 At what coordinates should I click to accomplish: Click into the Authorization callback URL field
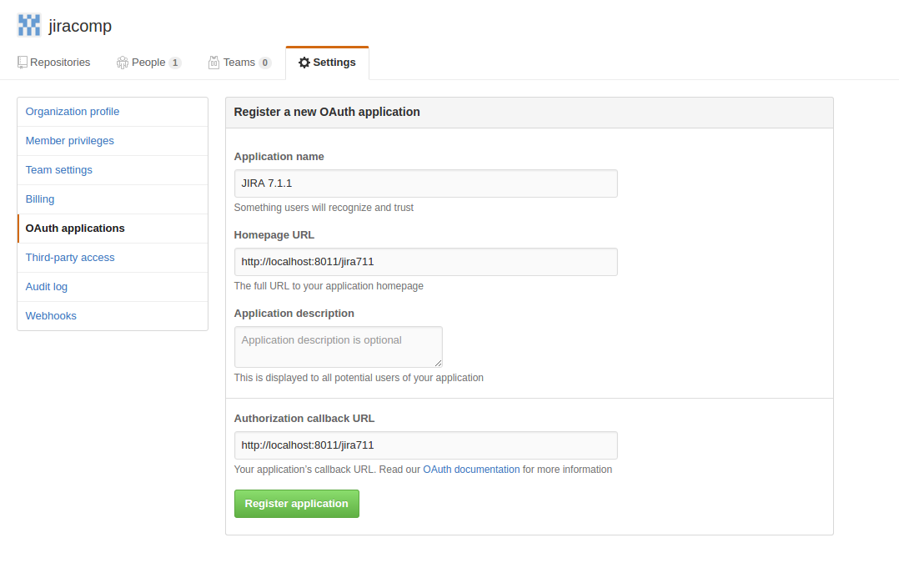[x=426, y=445]
